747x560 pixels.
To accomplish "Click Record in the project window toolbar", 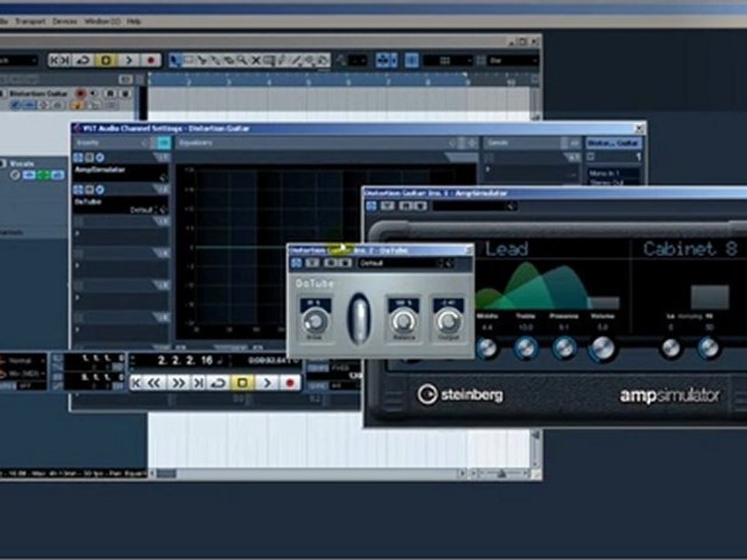I will [x=151, y=61].
